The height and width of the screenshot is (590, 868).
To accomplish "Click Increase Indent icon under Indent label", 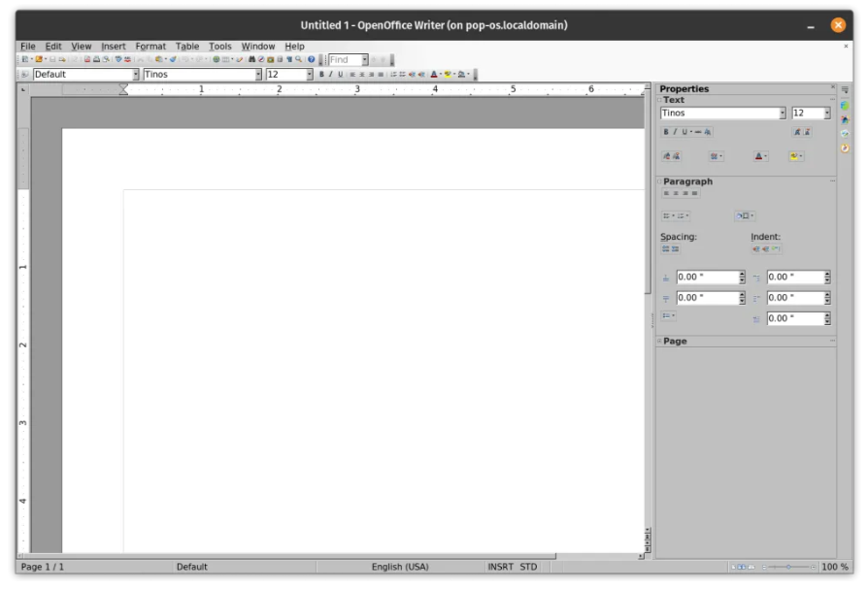I will pyautogui.click(x=756, y=248).
